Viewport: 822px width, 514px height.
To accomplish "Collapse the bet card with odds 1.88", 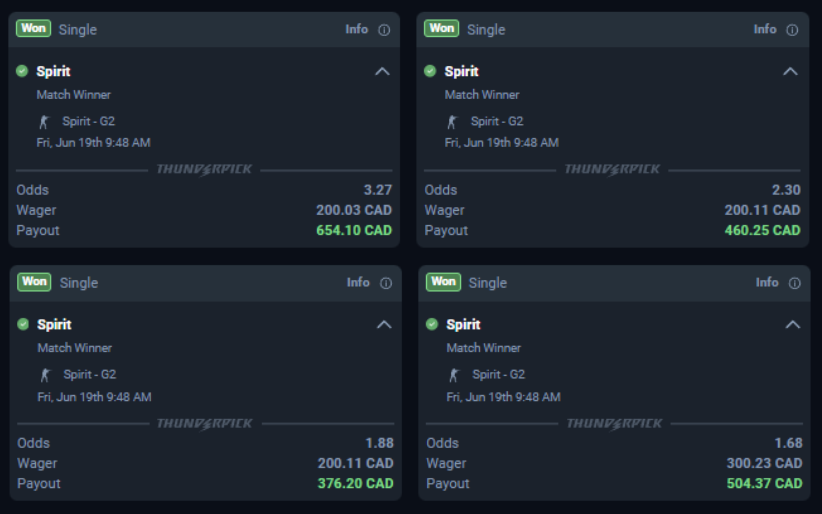I will click(x=384, y=325).
